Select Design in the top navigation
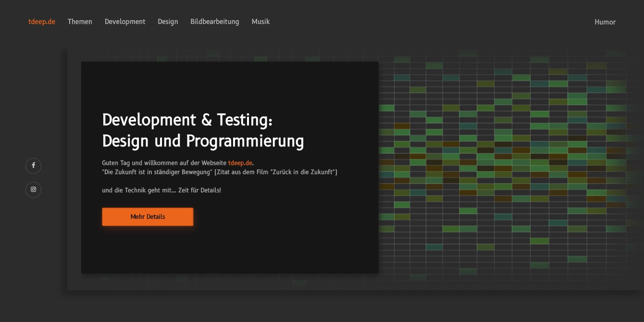This screenshot has width=644, height=322. (x=168, y=22)
